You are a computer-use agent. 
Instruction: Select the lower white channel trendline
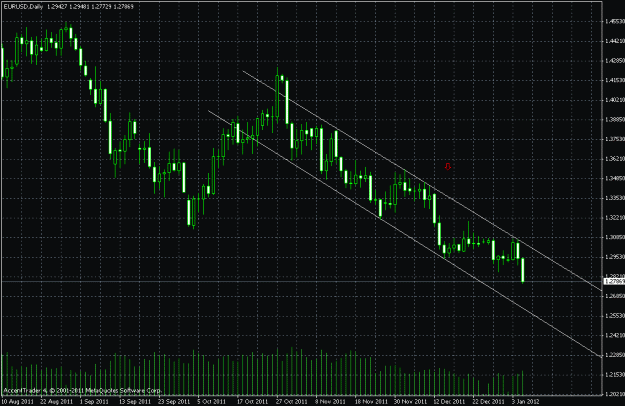pos(405,233)
